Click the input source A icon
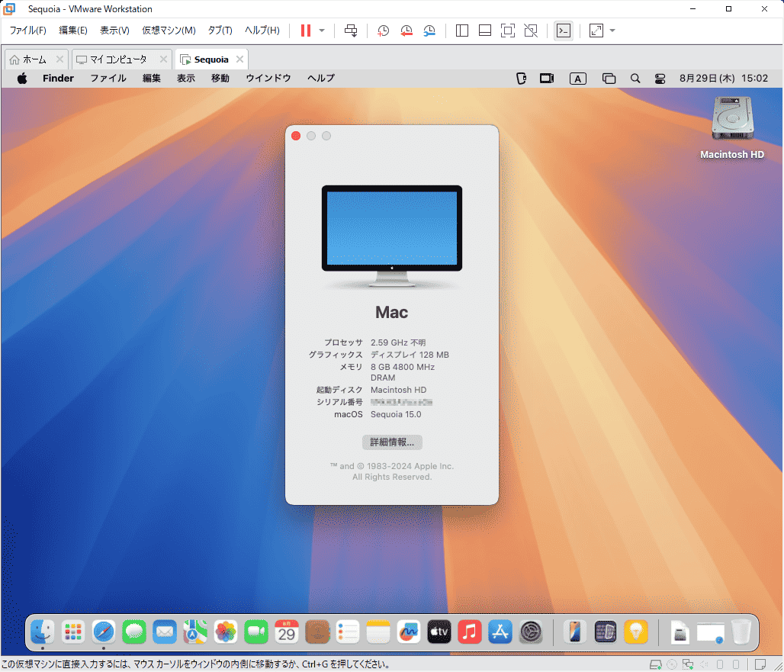Image resolution: width=784 pixels, height=672 pixels. [578, 79]
